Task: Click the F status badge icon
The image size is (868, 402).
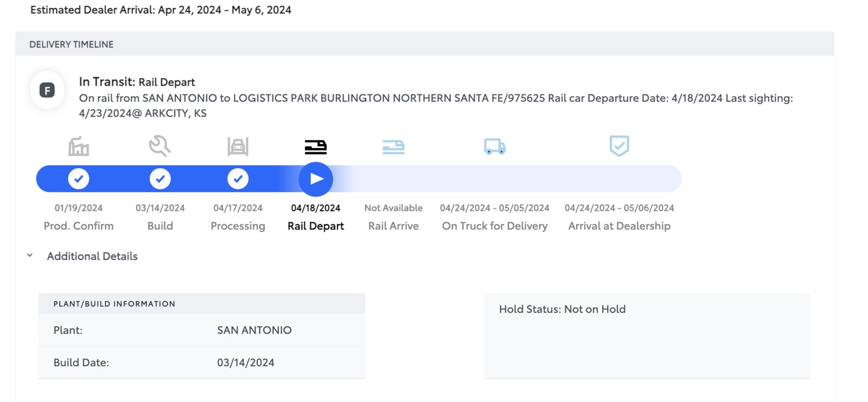Action: [48, 90]
